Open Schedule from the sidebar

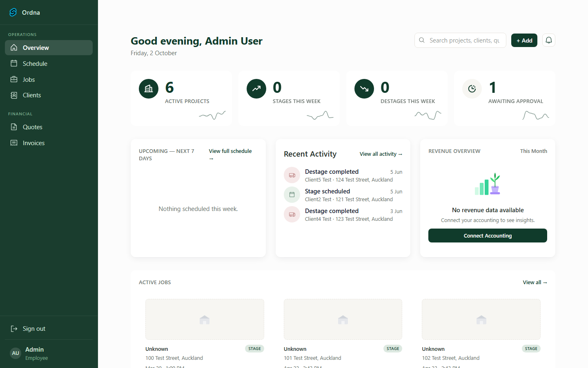click(49, 64)
